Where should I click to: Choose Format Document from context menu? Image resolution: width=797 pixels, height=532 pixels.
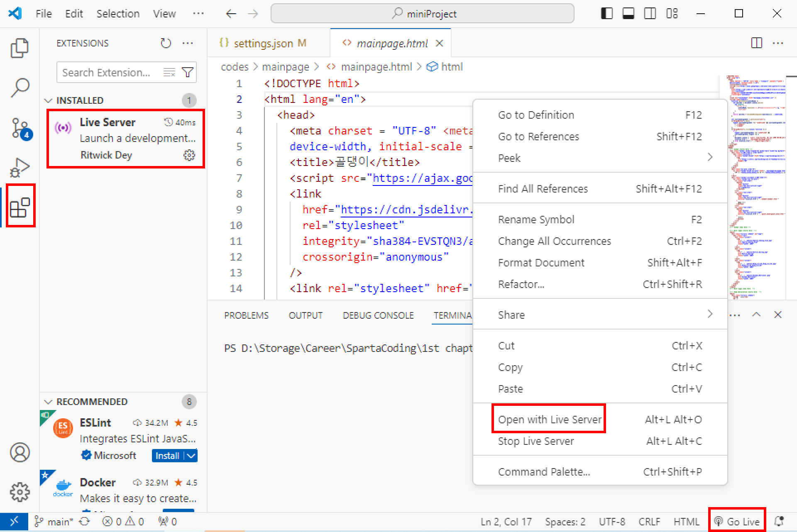[600, 263]
